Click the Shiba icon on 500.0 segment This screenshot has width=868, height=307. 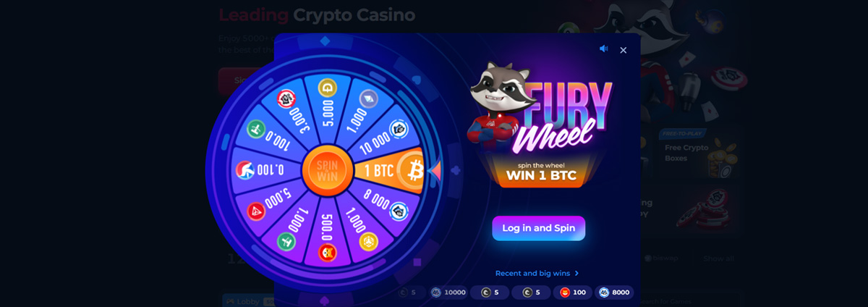tap(328, 253)
